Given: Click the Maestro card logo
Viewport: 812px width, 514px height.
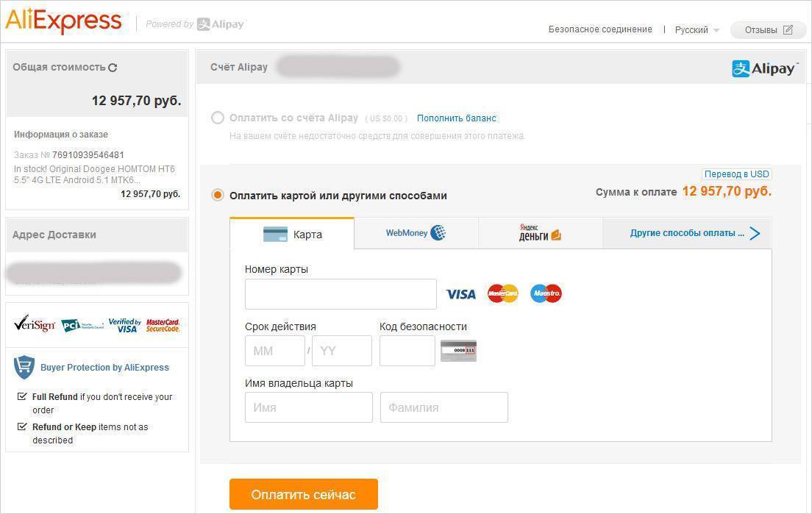Looking at the screenshot, I should pyautogui.click(x=546, y=294).
